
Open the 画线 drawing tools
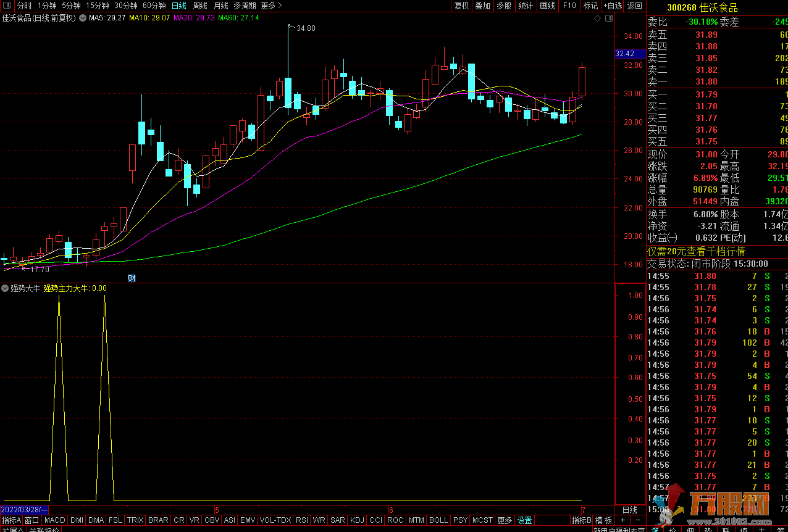[547, 6]
